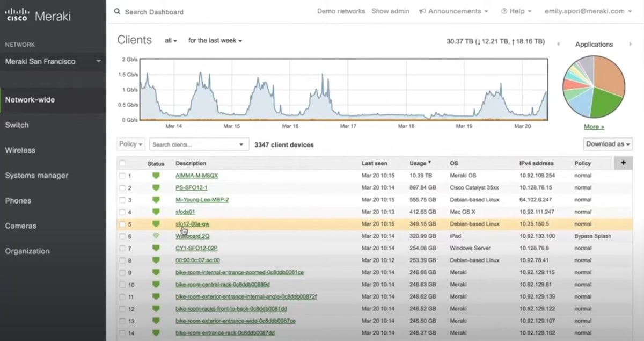Click the IPv4 address column header
The width and height of the screenshot is (644, 341).
pos(536,163)
